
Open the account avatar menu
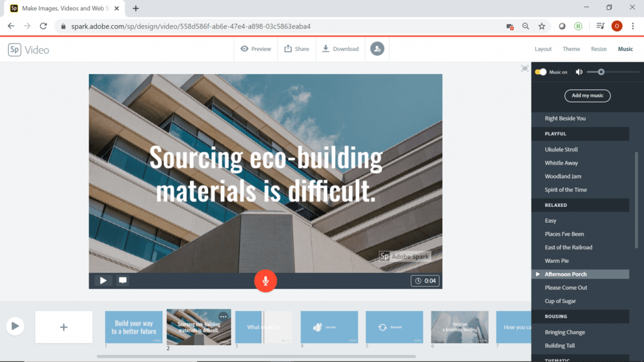(377, 48)
